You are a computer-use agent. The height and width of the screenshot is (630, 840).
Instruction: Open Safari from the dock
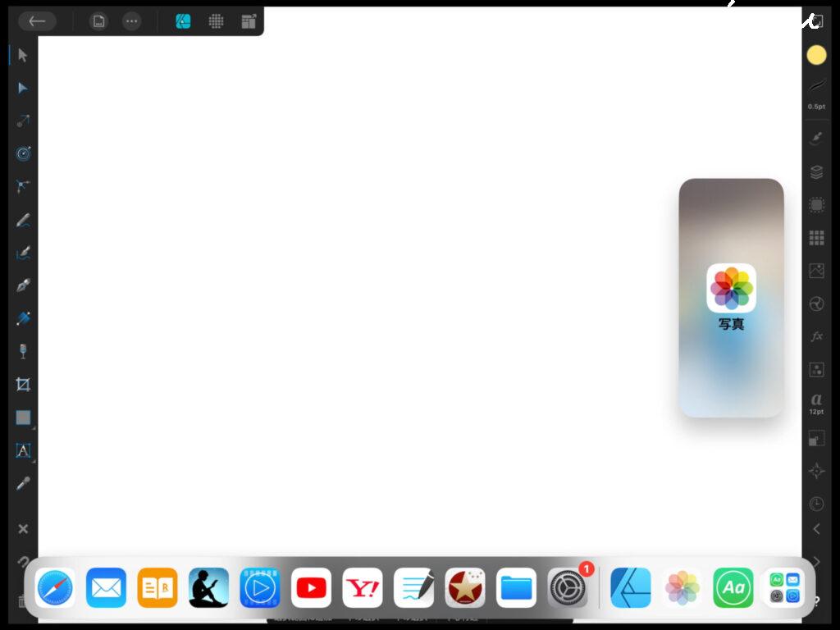55,588
